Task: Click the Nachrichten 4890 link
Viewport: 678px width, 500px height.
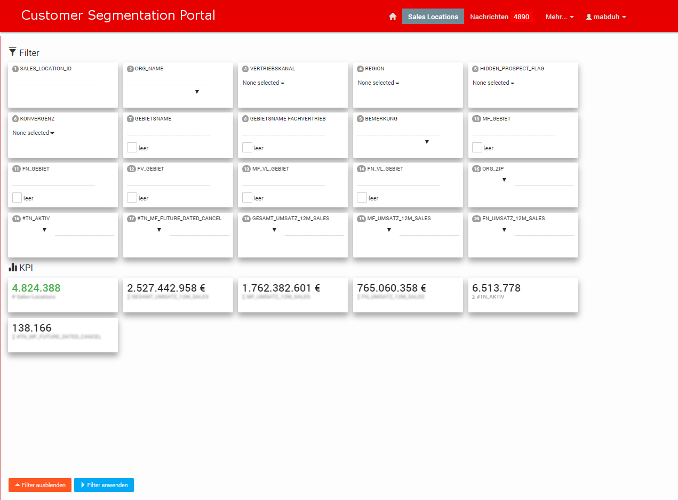Action: click(x=500, y=17)
